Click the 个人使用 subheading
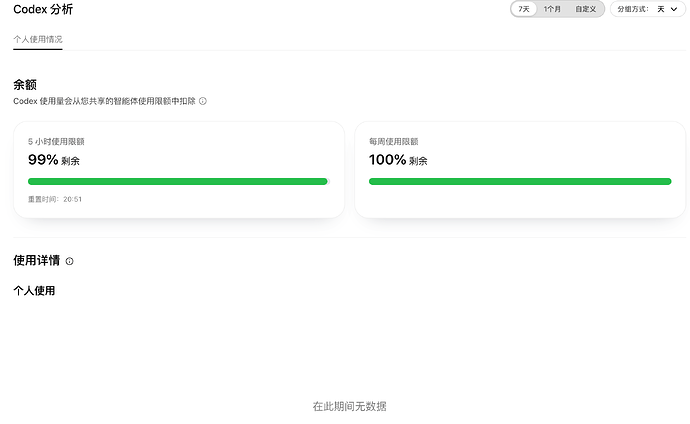The height and width of the screenshot is (424, 690). (34, 291)
